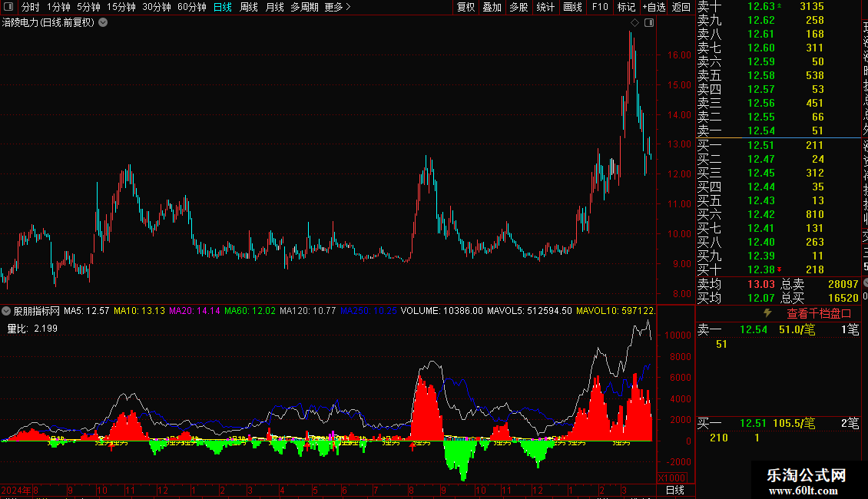Click the X1000 scale box
The width and height of the screenshot is (868, 499).
(x=672, y=478)
